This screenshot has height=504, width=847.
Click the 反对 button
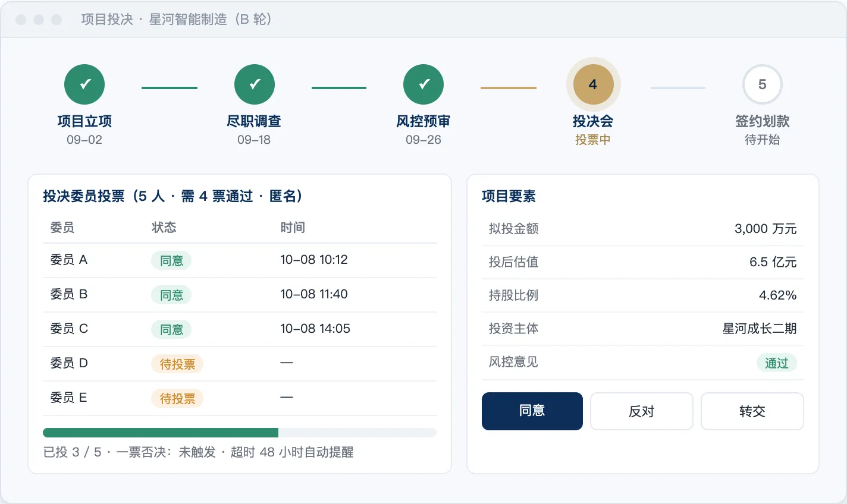(642, 411)
